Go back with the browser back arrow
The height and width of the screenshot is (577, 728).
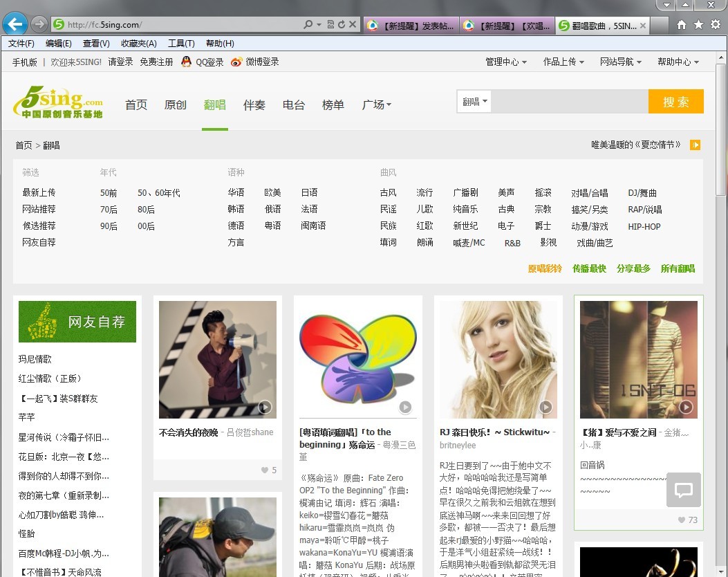click(x=15, y=24)
